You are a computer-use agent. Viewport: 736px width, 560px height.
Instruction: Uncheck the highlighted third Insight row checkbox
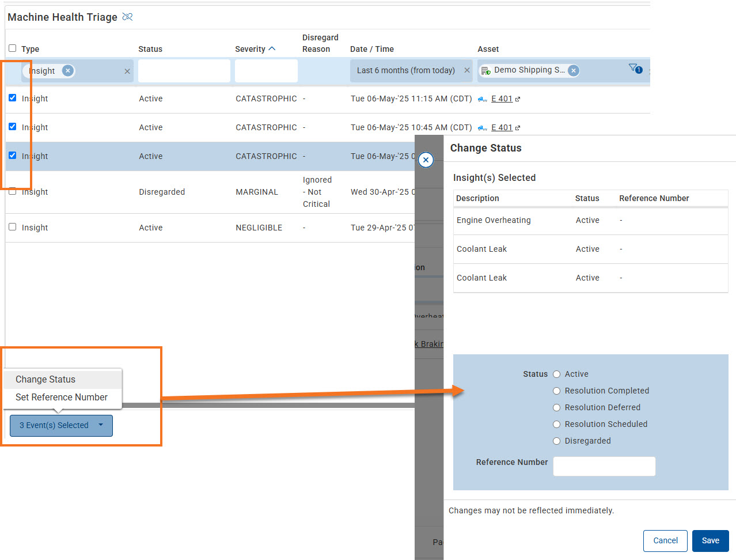tap(12, 156)
